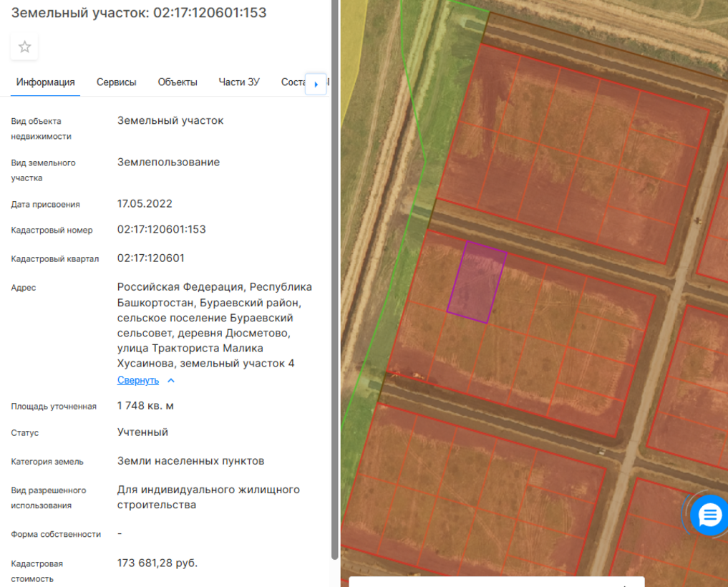This screenshot has width=728, height=587.
Task: Click the Свернуть link under the address
Action: [x=137, y=381]
